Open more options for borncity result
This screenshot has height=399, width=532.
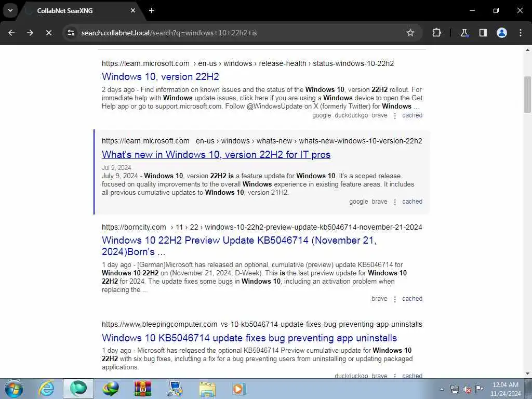[x=395, y=299]
